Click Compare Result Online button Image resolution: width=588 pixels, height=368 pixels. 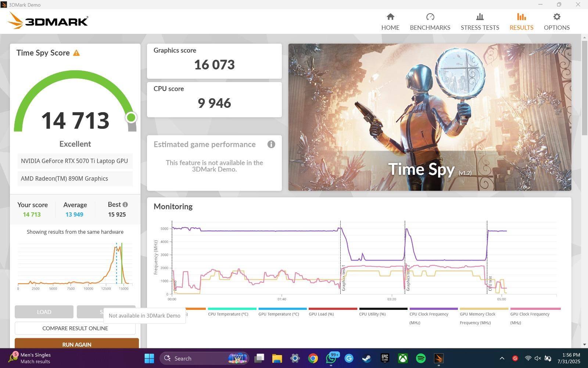point(75,328)
